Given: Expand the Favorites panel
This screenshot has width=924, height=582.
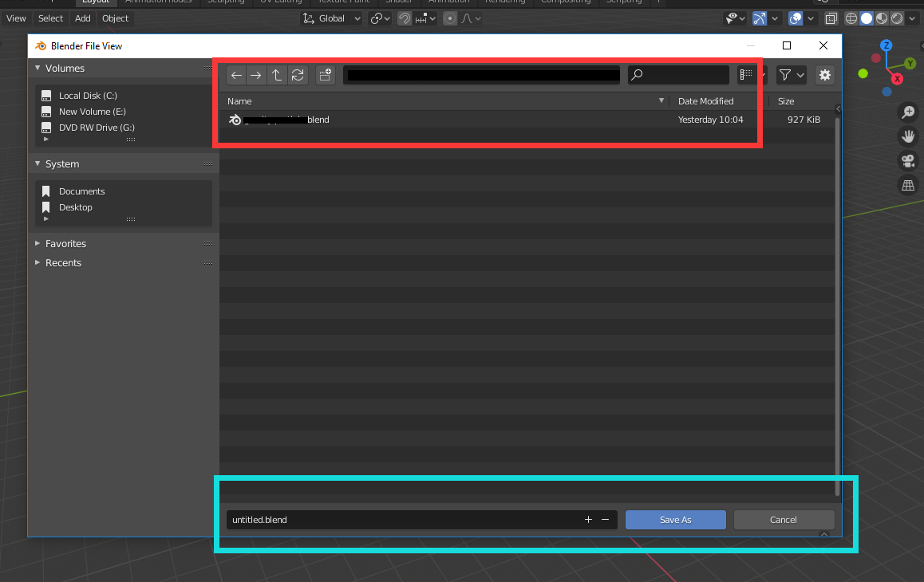Looking at the screenshot, I should tap(38, 243).
